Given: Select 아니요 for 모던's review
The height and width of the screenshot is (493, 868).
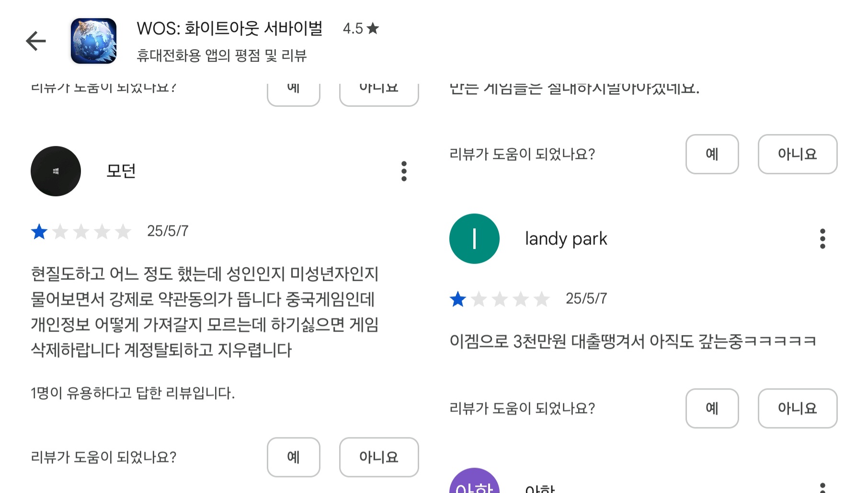Looking at the screenshot, I should click(x=379, y=457).
